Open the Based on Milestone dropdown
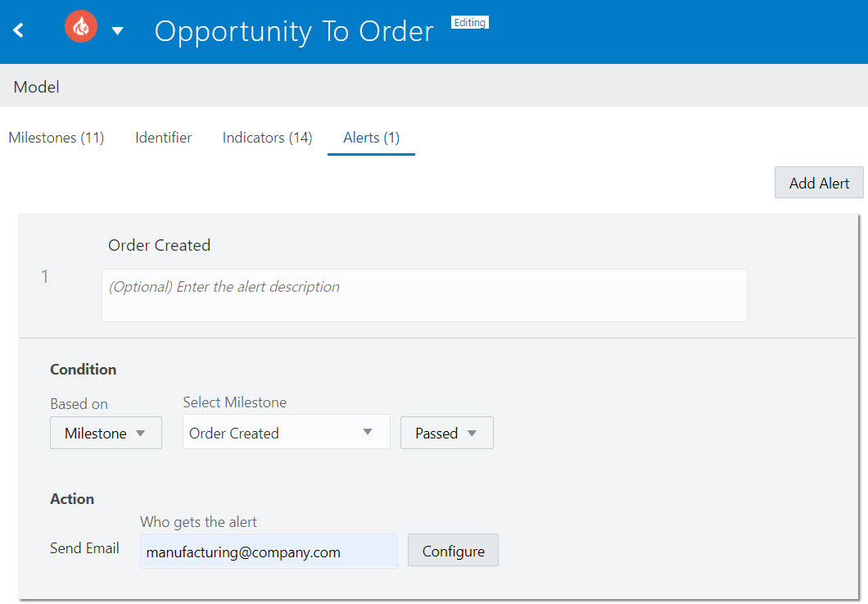This screenshot has width=868, height=604. (x=106, y=433)
